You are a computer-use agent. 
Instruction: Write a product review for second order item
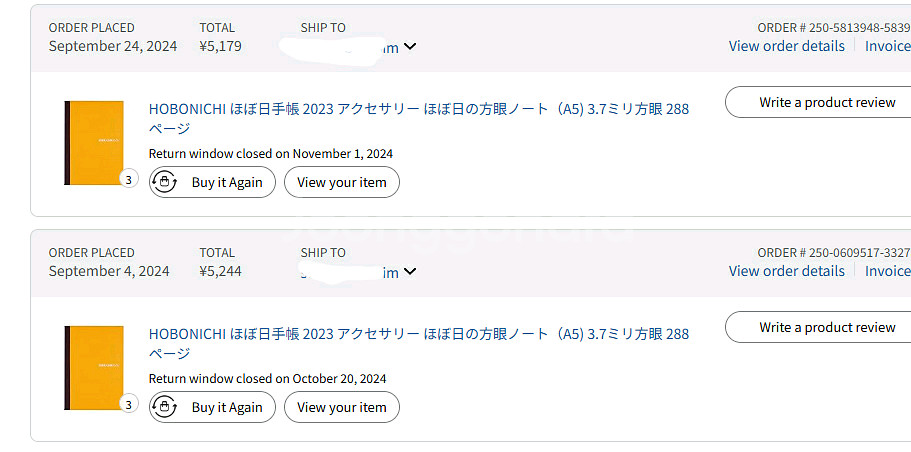[818, 327]
